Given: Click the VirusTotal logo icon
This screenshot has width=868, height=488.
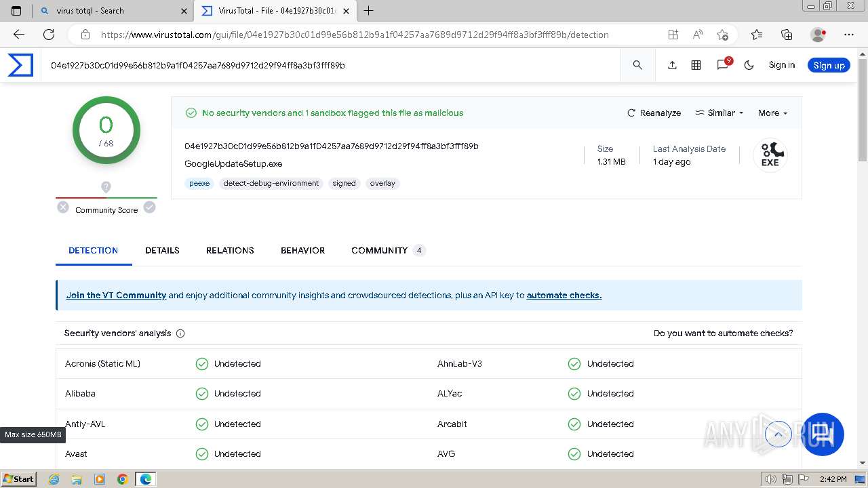Looking at the screenshot, I should pyautogui.click(x=20, y=65).
